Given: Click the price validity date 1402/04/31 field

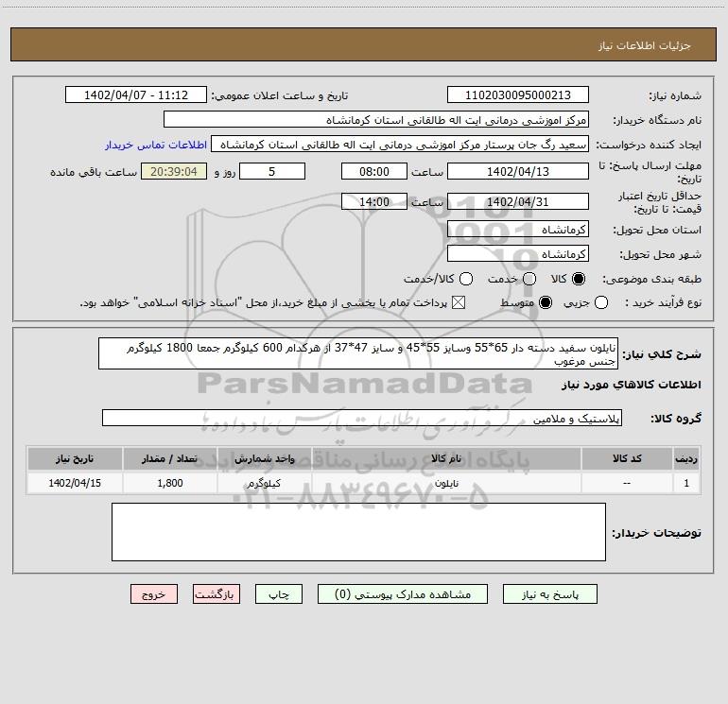Looking at the screenshot, I should 518,201.
